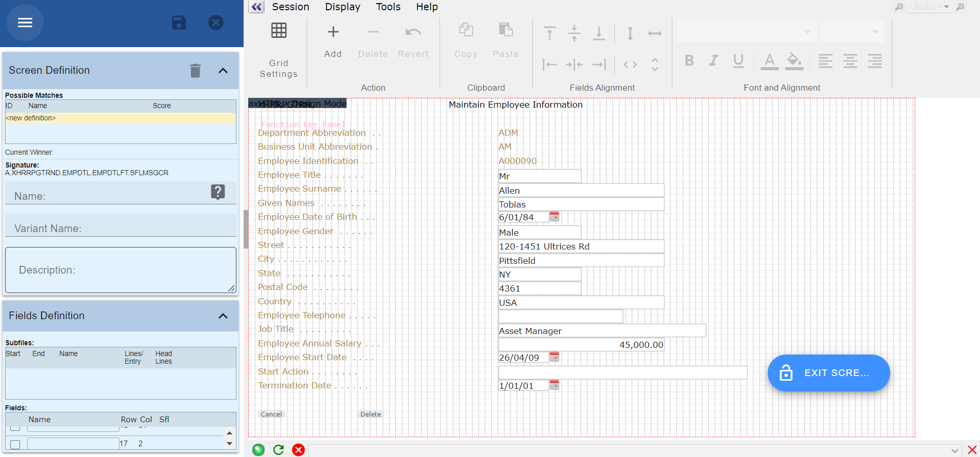Open the Session menu
This screenshot has width=980, height=457.
[x=290, y=7]
